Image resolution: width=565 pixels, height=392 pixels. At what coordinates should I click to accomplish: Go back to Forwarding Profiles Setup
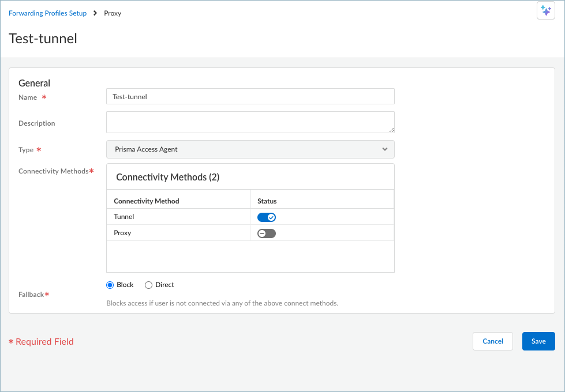pyautogui.click(x=47, y=13)
